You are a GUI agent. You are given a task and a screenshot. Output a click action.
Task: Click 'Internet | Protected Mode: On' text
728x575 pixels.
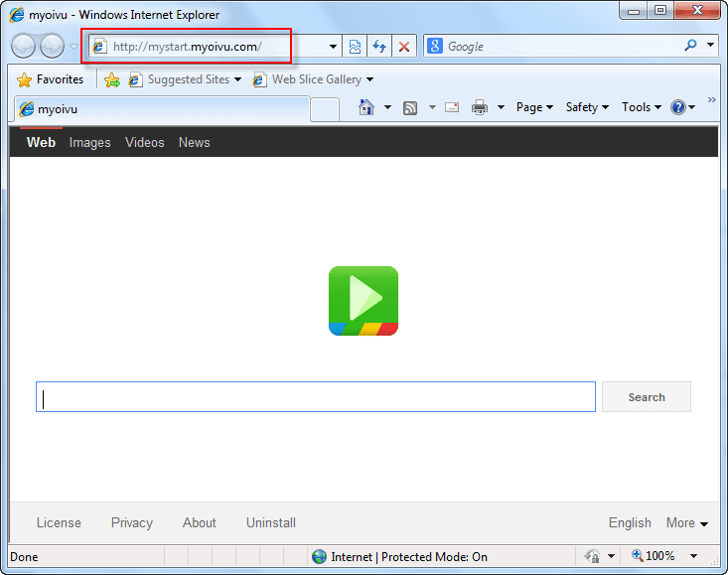409,557
